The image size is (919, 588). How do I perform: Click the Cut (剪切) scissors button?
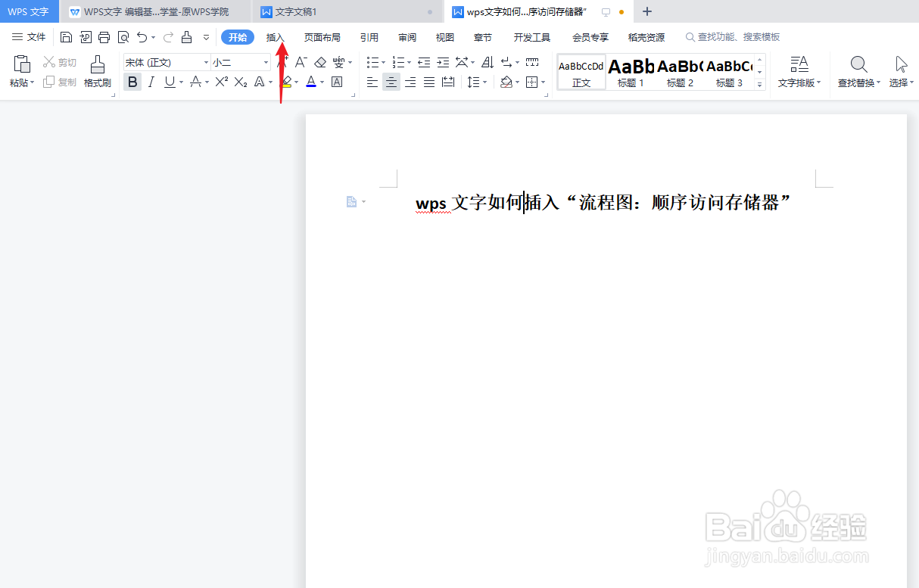click(x=59, y=62)
